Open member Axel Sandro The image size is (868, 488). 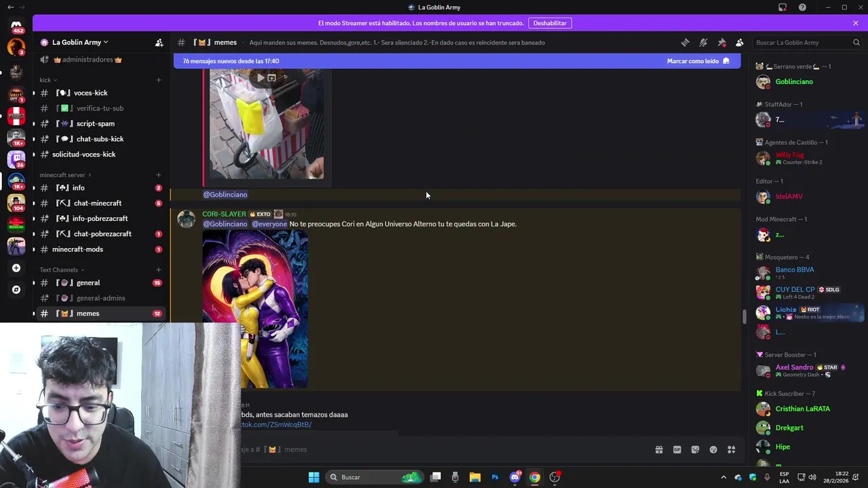(807, 370)
